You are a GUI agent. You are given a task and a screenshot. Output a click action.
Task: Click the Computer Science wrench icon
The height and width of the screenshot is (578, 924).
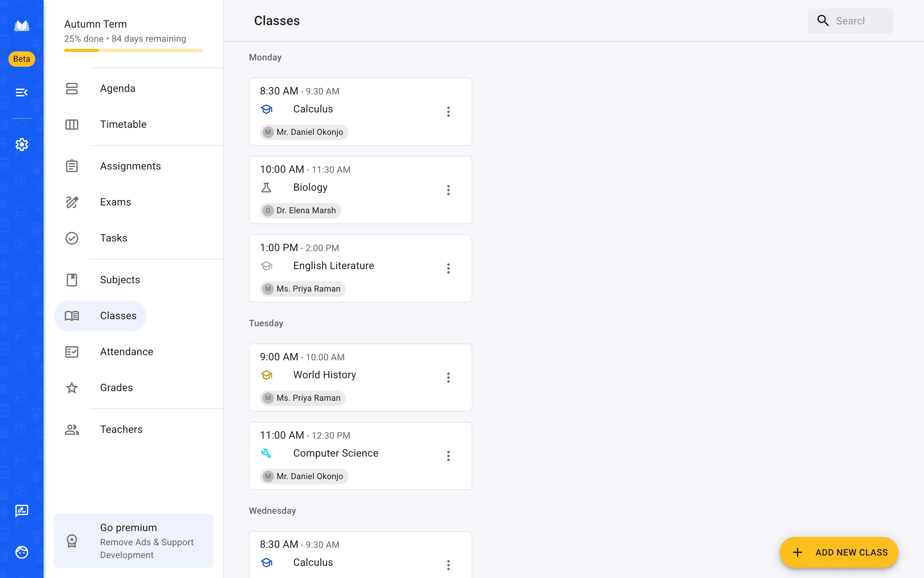[x=267, y=453]
